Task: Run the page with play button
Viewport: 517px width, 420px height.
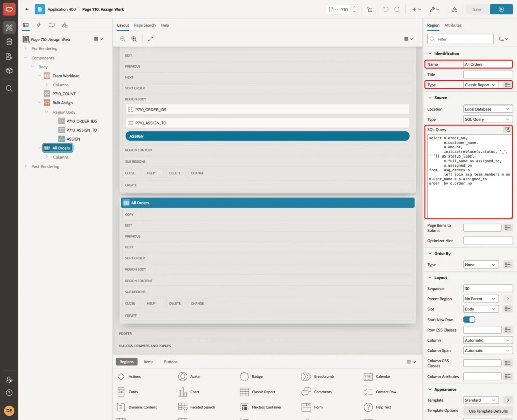Action: point(501,9)
